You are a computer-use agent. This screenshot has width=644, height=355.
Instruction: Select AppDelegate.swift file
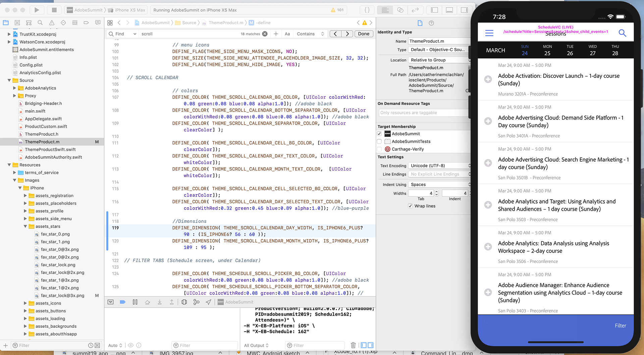click(43, 119)
